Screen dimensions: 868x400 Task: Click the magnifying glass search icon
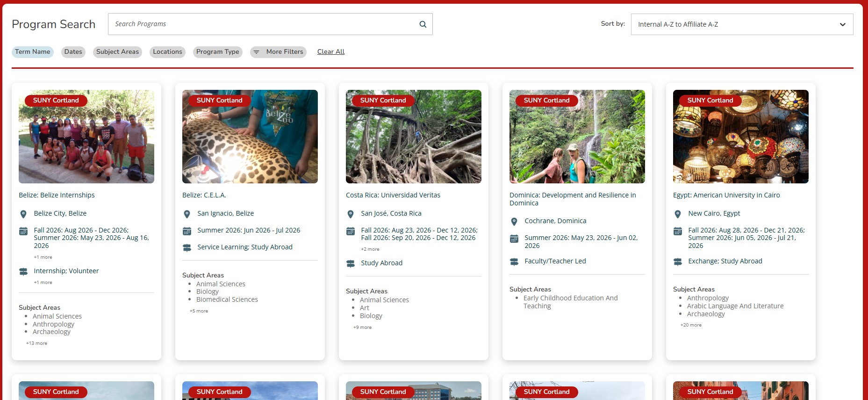tap(423, 24)
